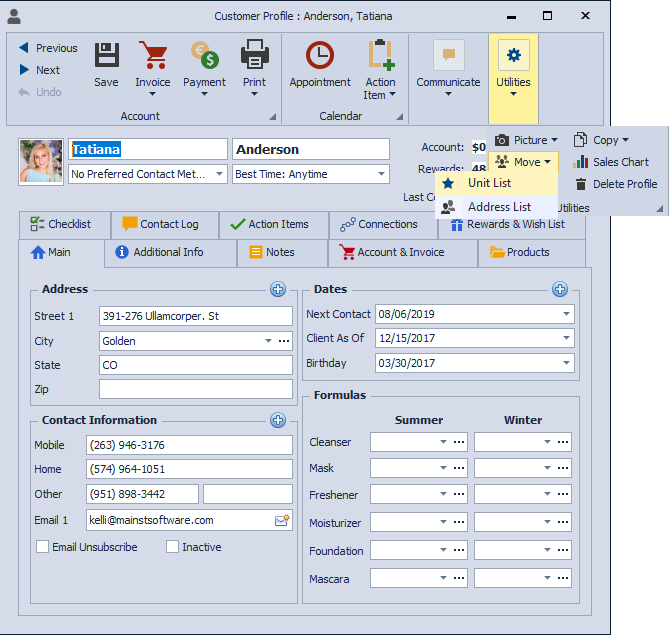The image size is (669, 635).
Task: Add new contact information plus icon
Action: (278, 420)
